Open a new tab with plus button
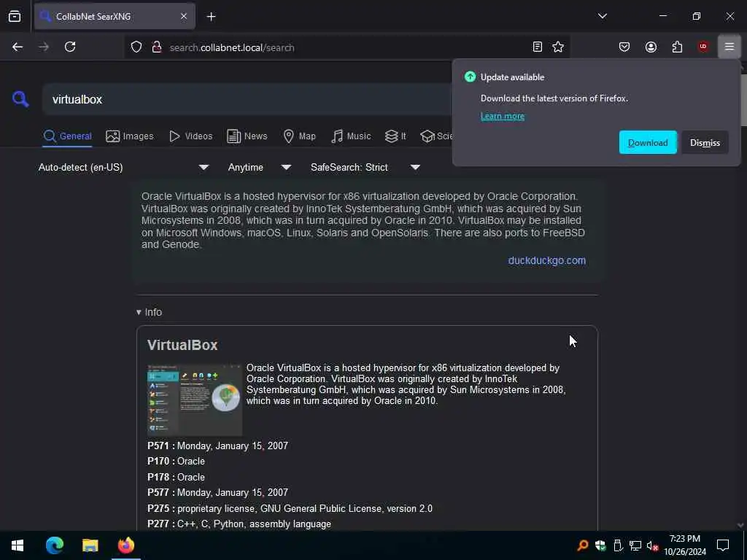747x560 pixels. coord(211,17)
